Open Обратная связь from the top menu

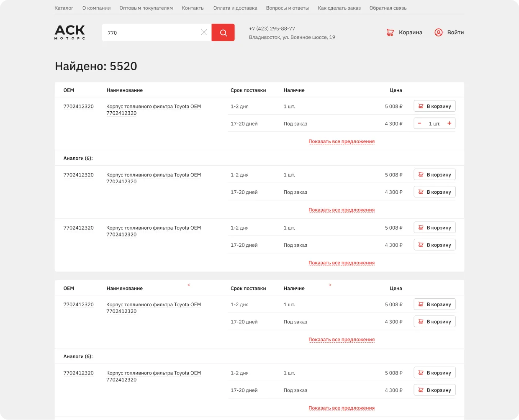(x=388, y=8)
